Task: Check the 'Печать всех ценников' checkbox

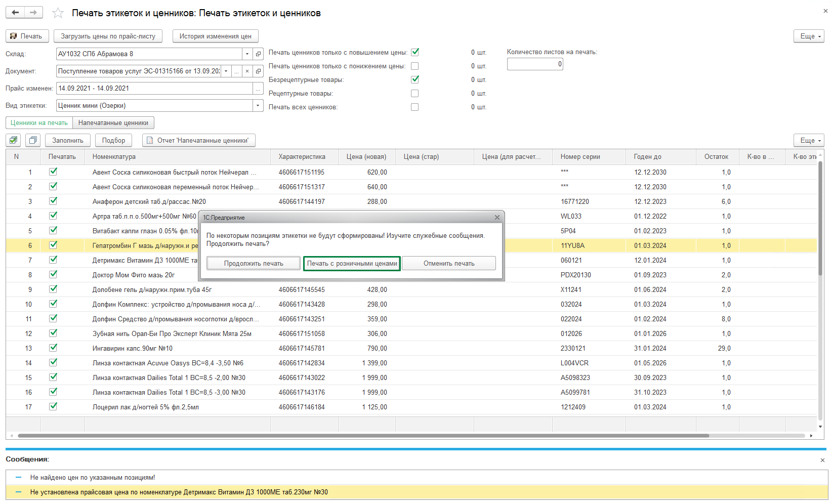Action: [415, 107]
